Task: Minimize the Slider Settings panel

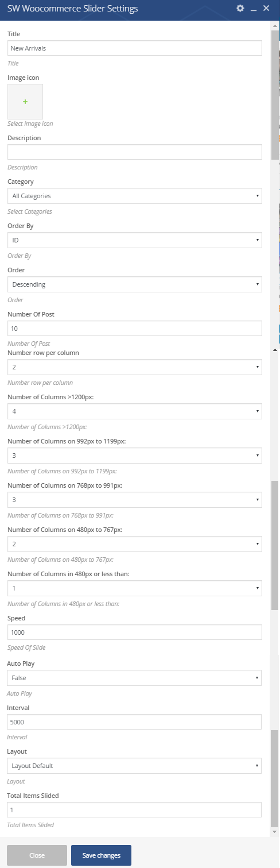Action: (x=253, y=9)
